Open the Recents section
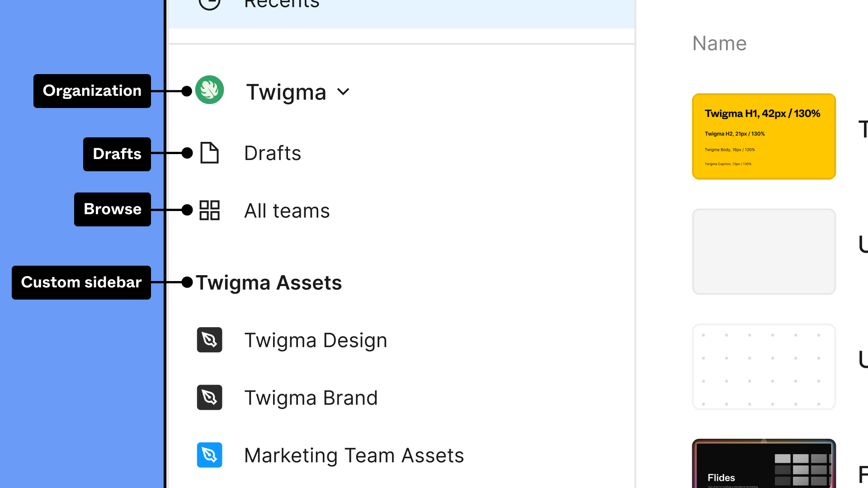868x488 pixels. [401, 9]
